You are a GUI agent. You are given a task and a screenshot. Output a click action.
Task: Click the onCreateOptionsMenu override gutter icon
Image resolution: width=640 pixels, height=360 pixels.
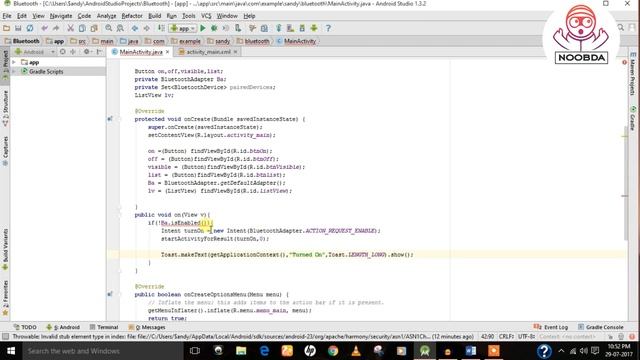(110, 294)
